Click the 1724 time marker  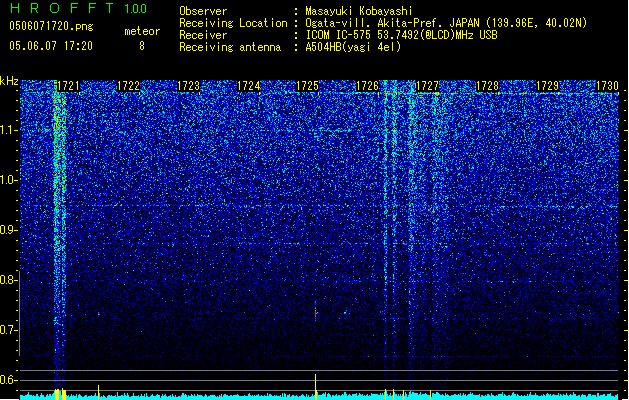click(248, 86)
